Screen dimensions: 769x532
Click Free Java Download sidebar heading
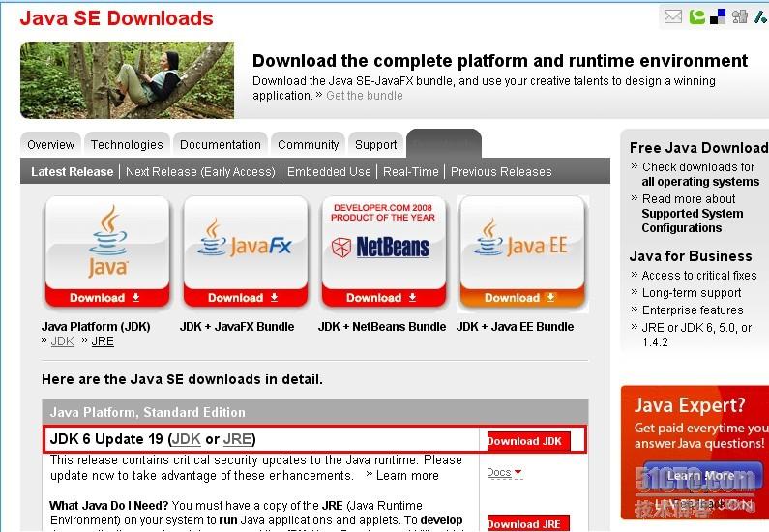tap(698, 148)
